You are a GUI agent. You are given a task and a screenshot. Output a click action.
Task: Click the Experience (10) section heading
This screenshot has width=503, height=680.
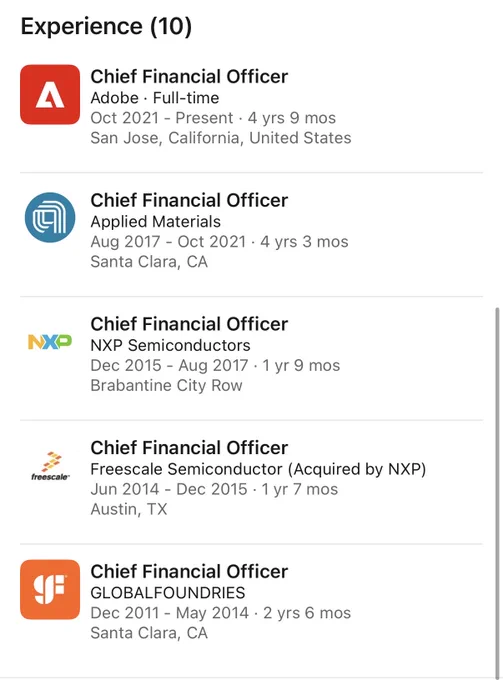pyautogui.click(x=106, y=26)
